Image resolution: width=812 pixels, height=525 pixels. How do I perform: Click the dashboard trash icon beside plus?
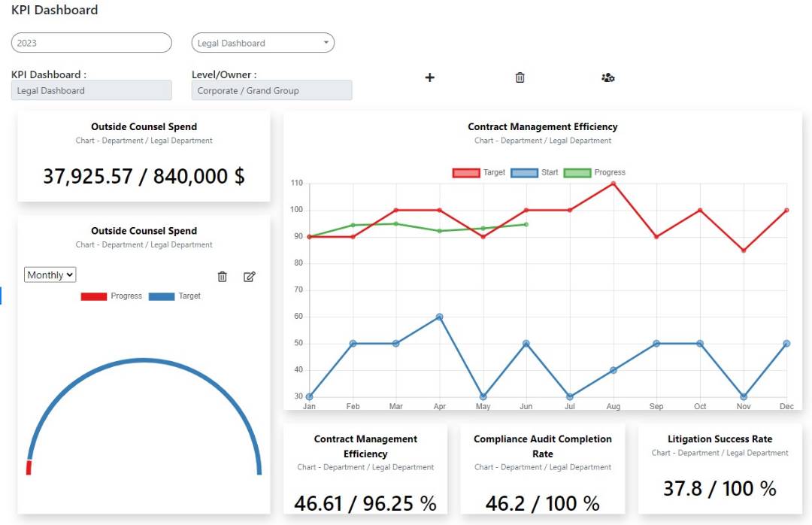[x=520, y=77]
